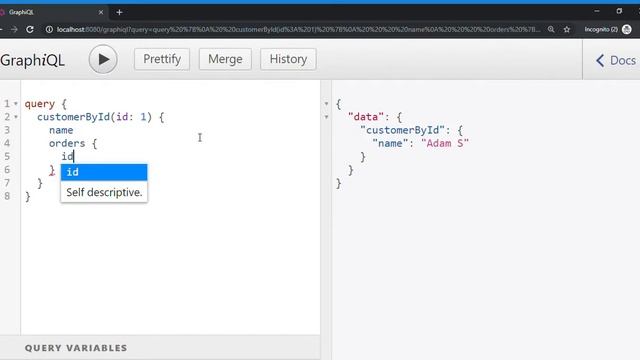Collapse the top-level result object fold arrow

click(x=326, y=104)
